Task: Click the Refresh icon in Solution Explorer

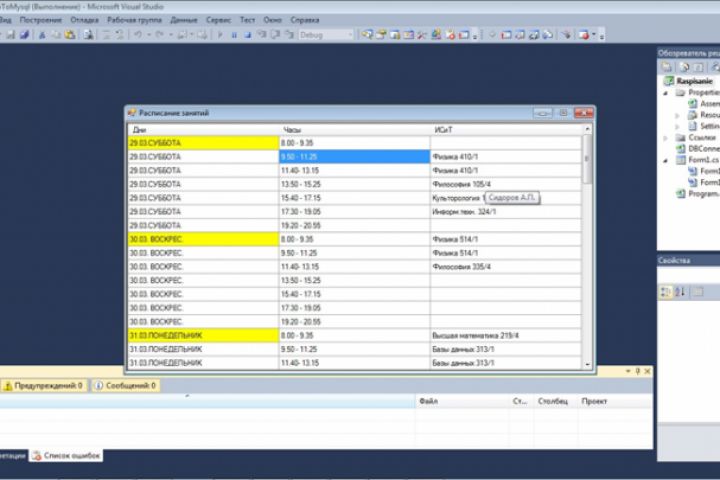Action: (x=698, y=68)
